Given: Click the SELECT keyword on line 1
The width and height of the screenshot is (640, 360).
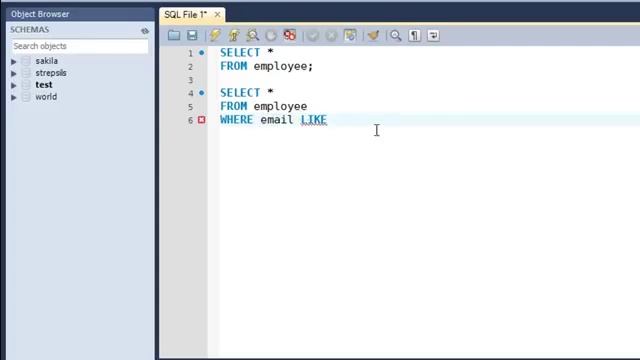Looking at the screenshot, I should coord(240,53).
